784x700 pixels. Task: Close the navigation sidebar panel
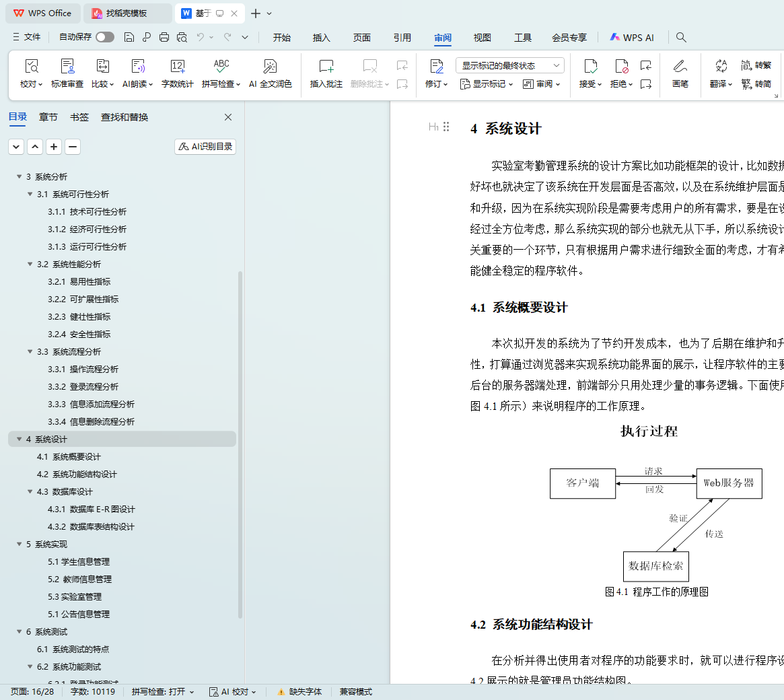click(228, 117)
